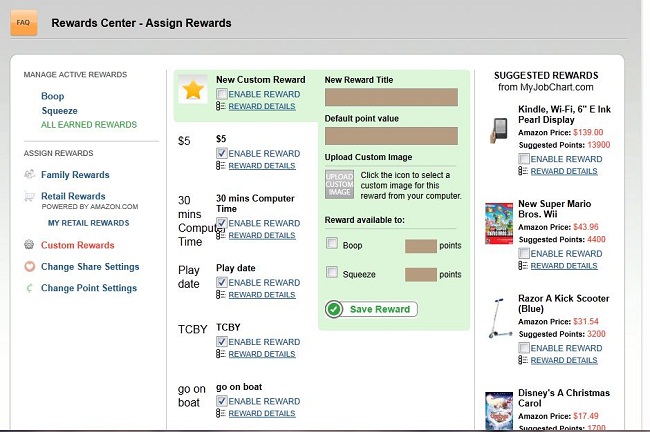Image resolution: width=650 pixels, height=432 pixels.
Task: Click the gold star reward icon
Action: 193,89
